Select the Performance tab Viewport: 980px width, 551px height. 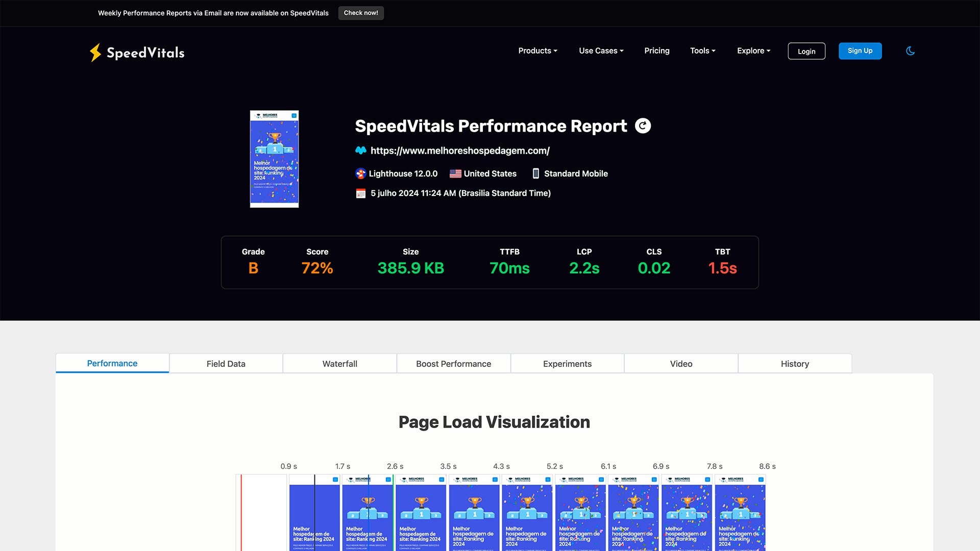click(x=112, y=363)
